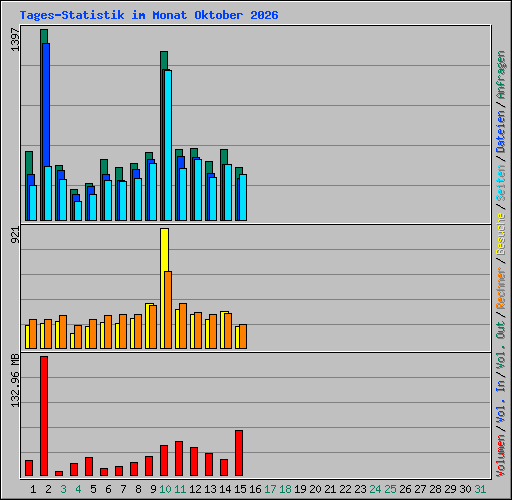
Task: Click the yellow legend word "Besuche"
Action: point(501,234)
